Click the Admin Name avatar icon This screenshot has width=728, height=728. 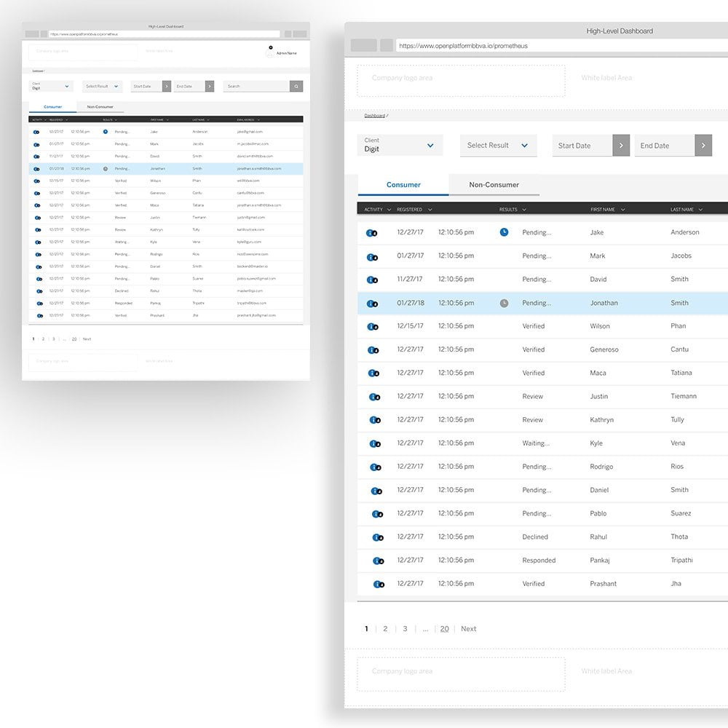[270, 52]
